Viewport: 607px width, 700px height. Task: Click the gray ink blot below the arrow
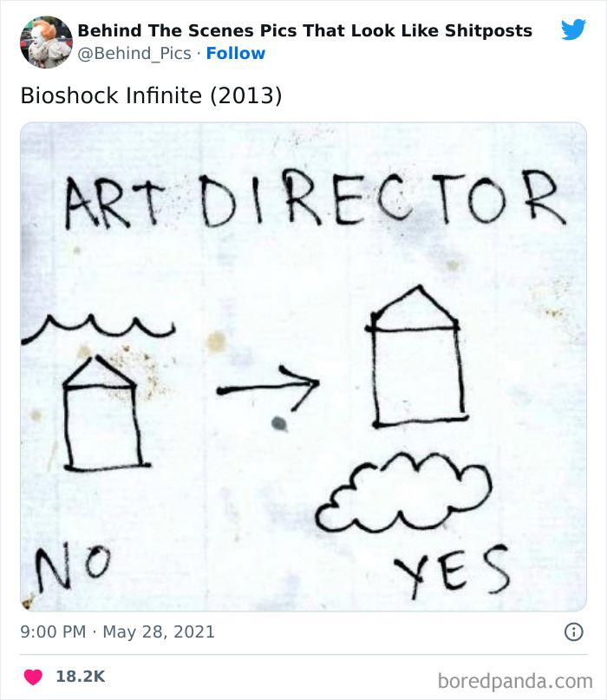(x=279, y=423)
